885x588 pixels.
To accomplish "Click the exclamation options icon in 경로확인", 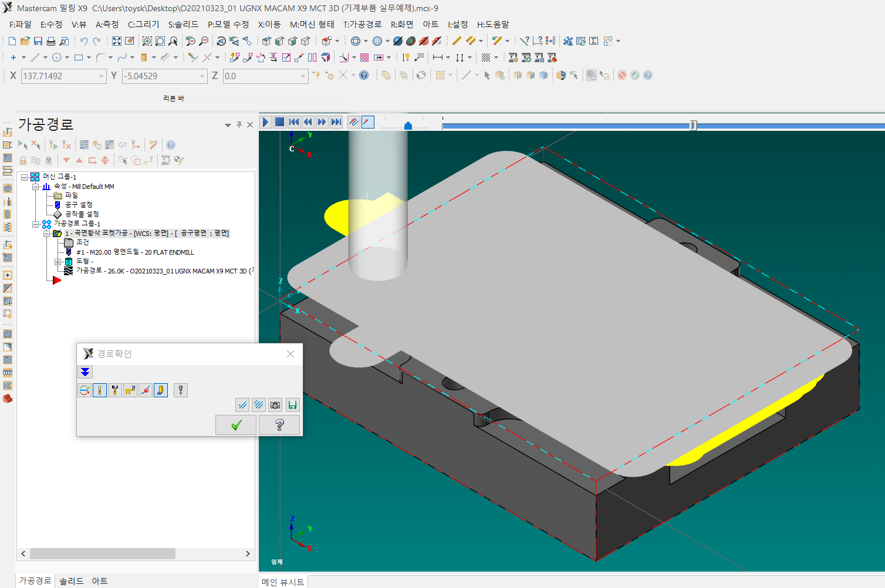I will pyautogui.click(x=181, y=390).
